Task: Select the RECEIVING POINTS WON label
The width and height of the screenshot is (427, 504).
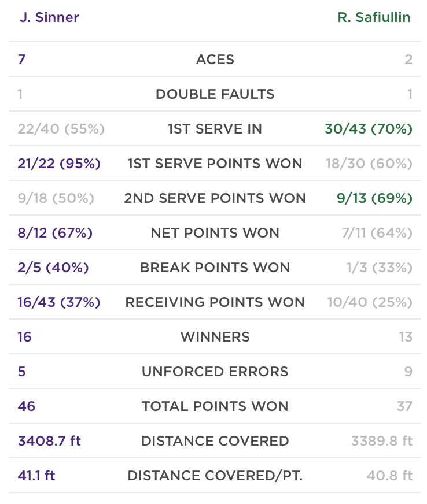Action: point(215,302)
